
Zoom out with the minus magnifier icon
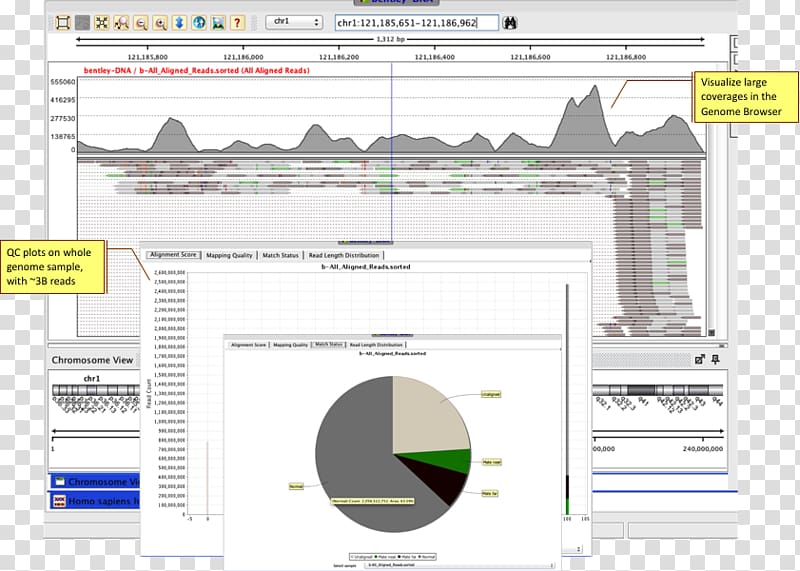(x=141, y=23)
